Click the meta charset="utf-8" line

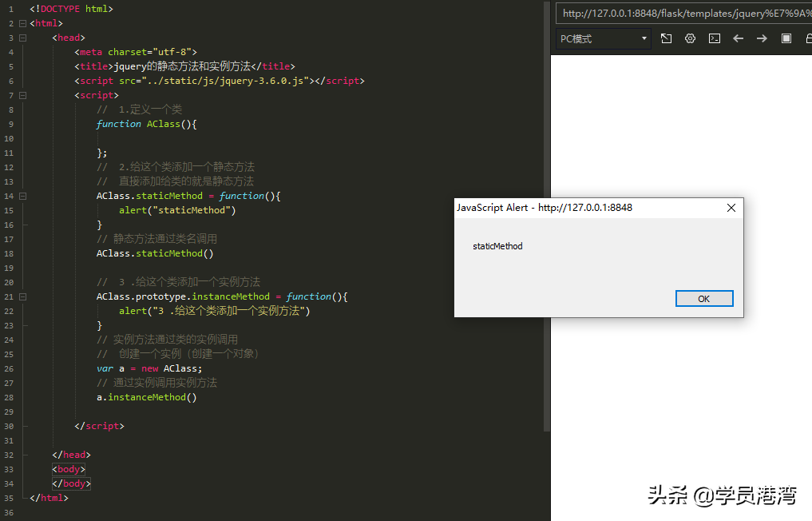(x=136, y=52)
